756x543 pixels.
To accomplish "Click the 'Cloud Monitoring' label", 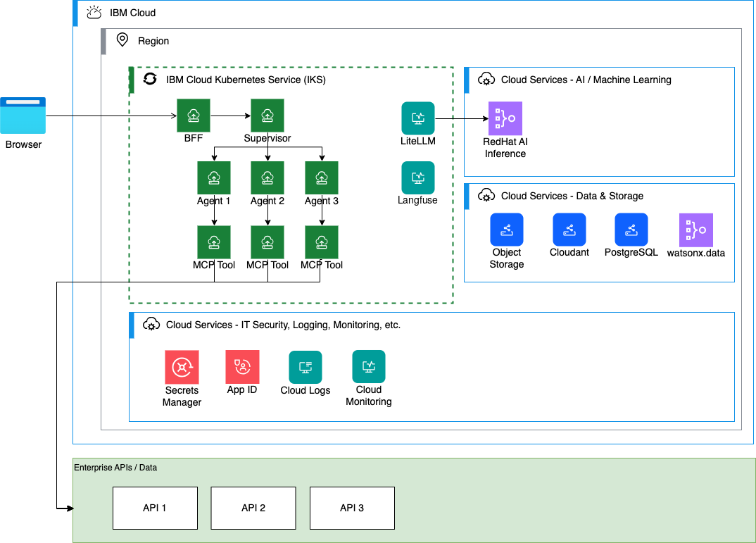I will [369, 395].
